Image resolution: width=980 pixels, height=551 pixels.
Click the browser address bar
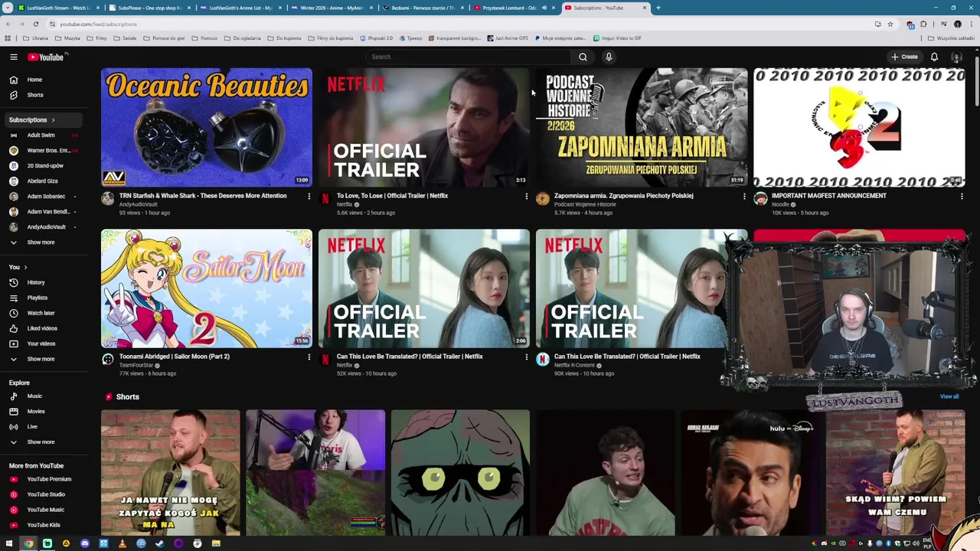[x=459, y=24]
